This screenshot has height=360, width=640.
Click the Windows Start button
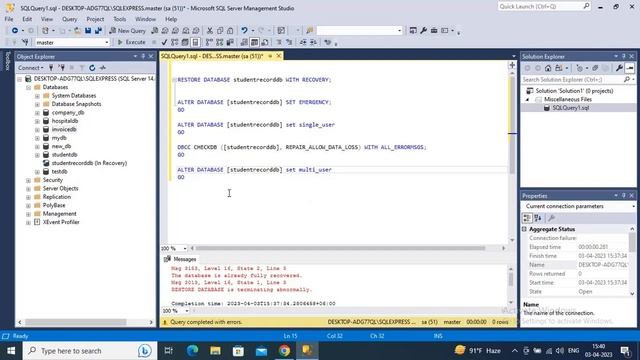pos(11,351)
